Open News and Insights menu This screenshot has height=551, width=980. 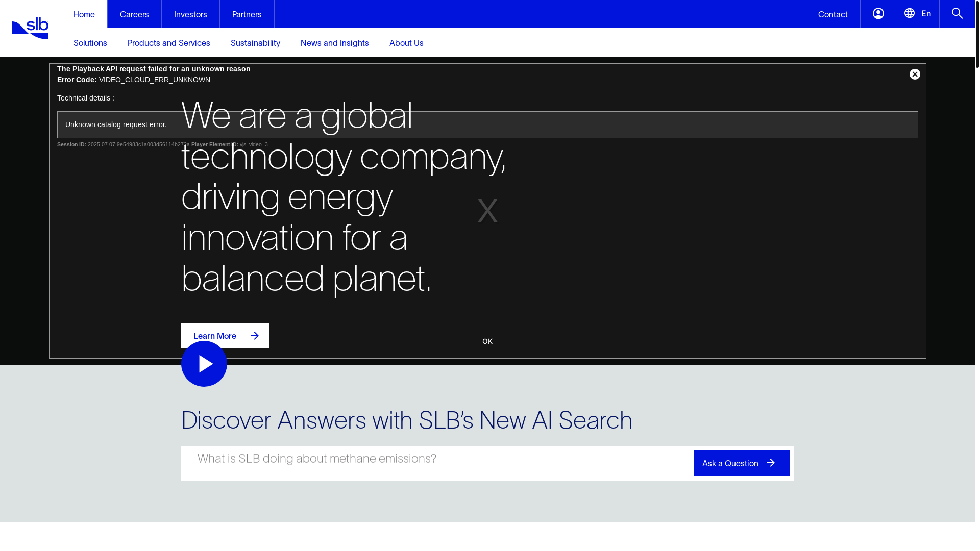tap(335, 43)
